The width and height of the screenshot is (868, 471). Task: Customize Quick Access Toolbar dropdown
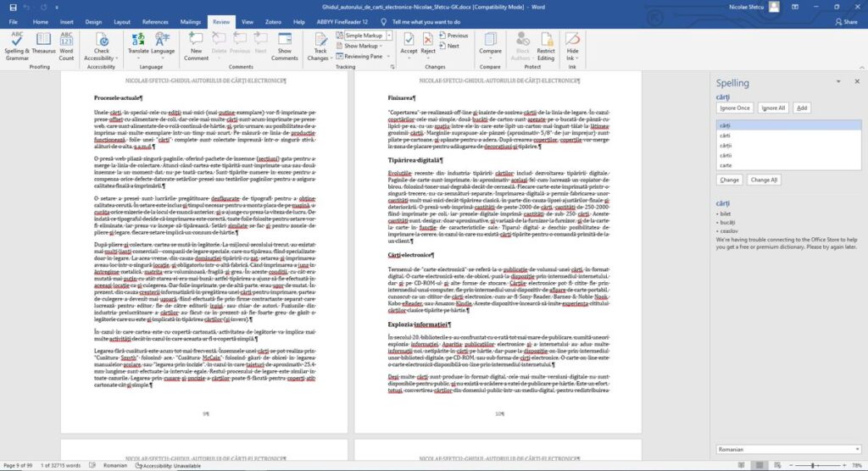[x=57, y=7]
